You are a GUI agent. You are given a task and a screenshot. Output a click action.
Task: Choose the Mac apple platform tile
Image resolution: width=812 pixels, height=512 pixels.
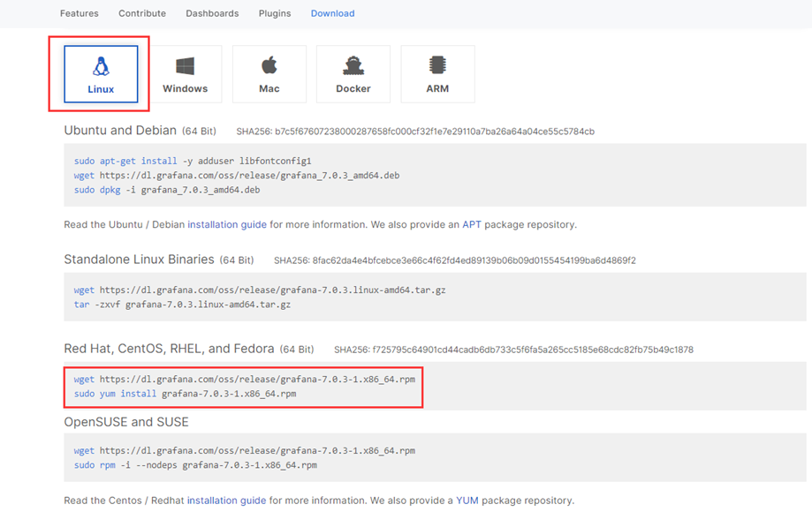269,74
